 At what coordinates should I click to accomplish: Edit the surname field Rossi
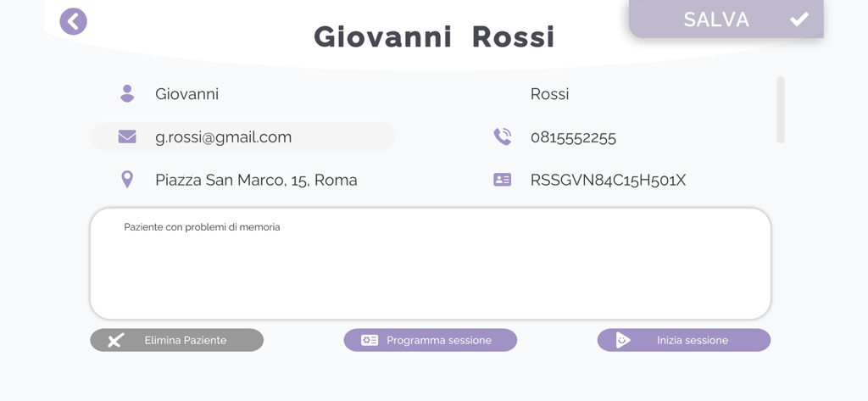tap(549, 94)
